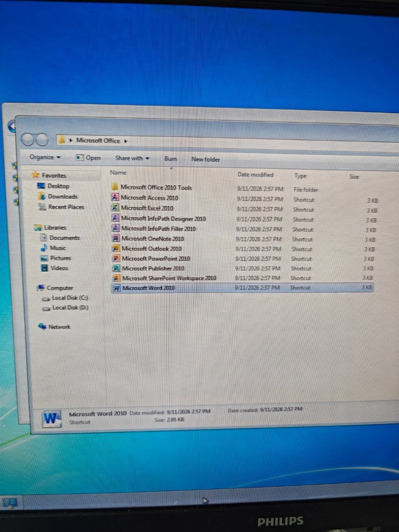Click the Desktop icon in navigation pane

click(41, 186)
